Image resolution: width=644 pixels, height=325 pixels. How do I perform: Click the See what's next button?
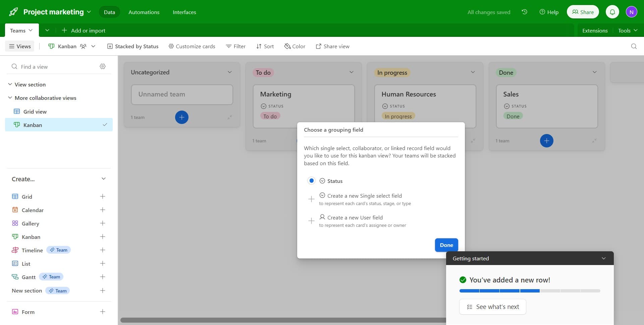point(492,307)
